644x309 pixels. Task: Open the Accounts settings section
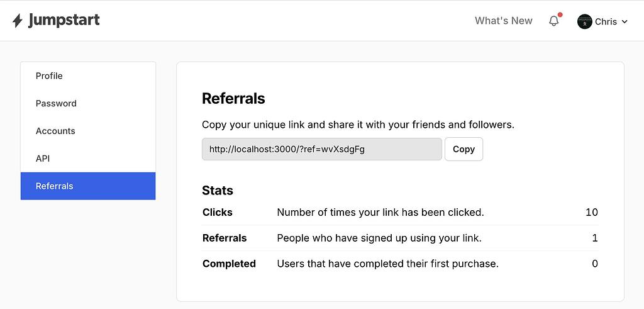88,131
